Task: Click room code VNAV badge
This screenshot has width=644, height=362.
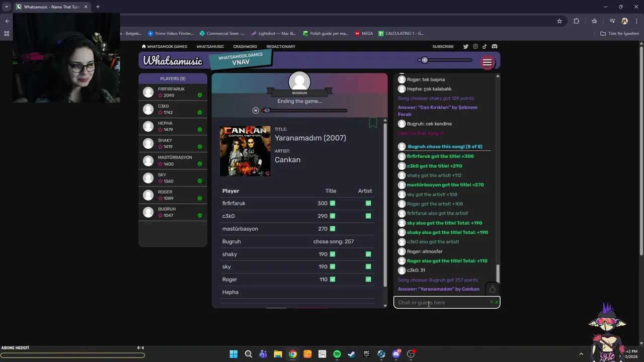Action: coord(241,59)
